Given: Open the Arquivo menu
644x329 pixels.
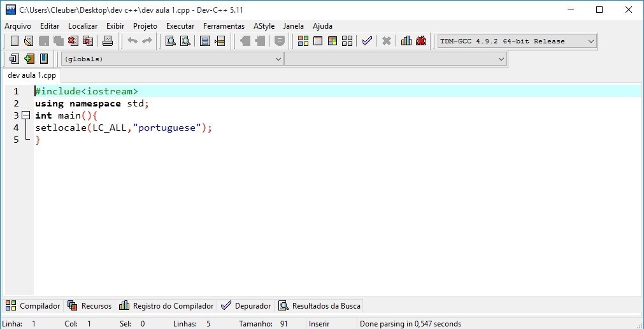Looking at the screenshot, I should click(x=18, y=26).
